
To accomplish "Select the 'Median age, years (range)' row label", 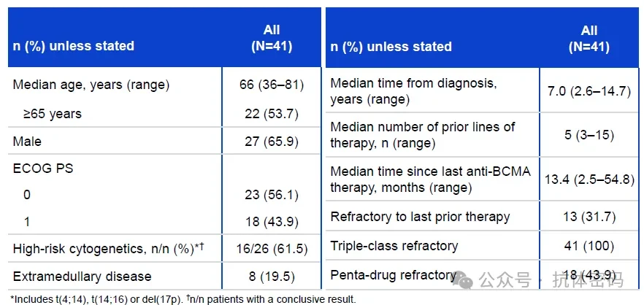I will (91, 85).
